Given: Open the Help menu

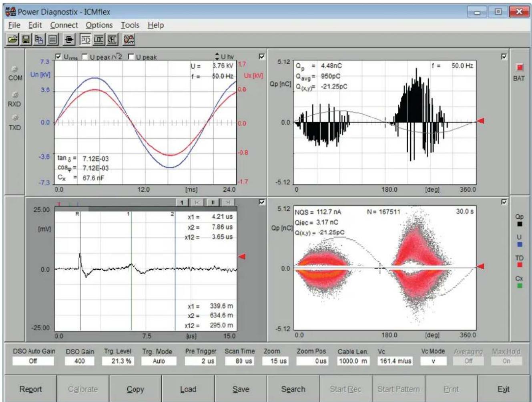Looking at the screenshot, I should pos(156,25).
